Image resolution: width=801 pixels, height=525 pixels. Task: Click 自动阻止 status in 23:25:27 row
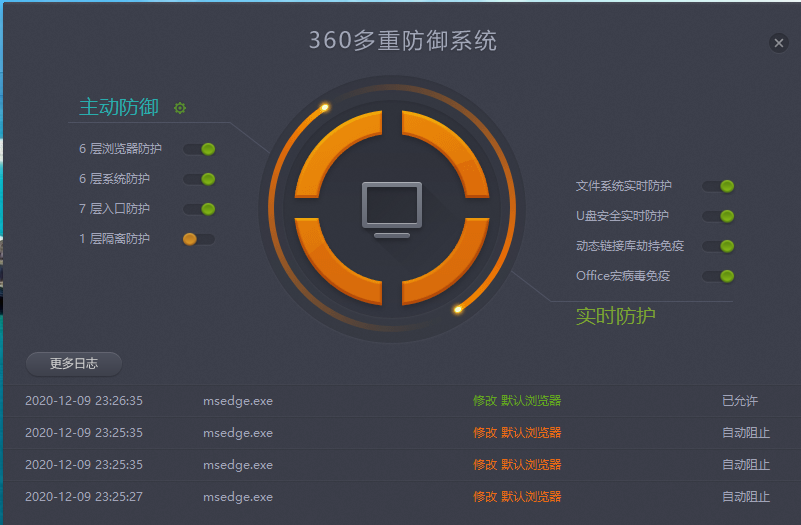746,496
